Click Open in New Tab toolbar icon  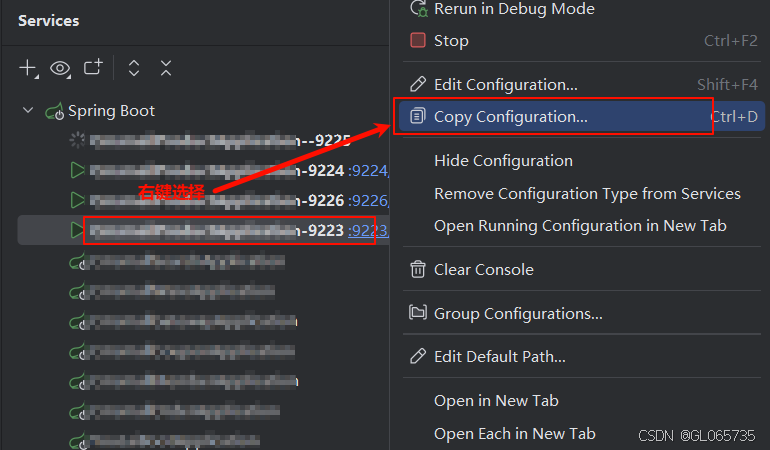93,67
